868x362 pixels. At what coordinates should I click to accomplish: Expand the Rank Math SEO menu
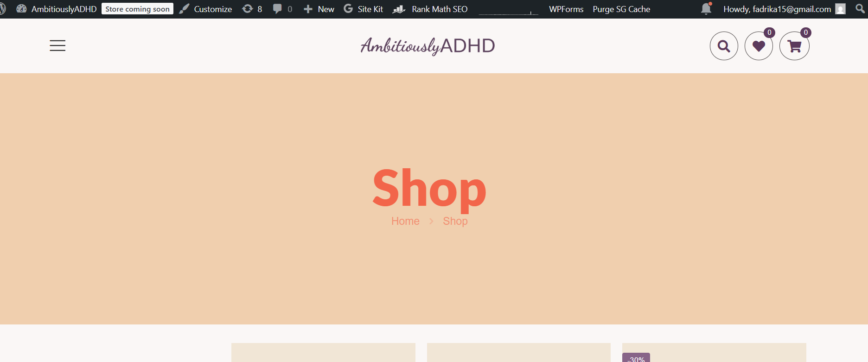tap(430, 9)
